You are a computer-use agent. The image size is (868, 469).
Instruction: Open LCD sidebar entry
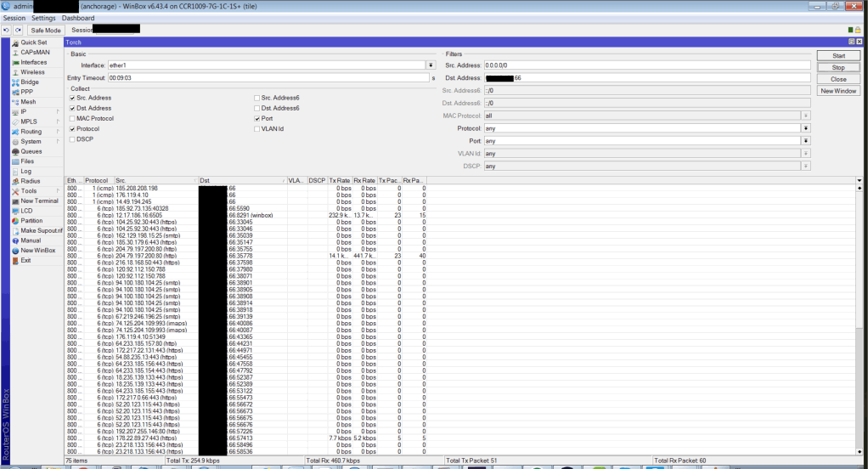(26, 211)
